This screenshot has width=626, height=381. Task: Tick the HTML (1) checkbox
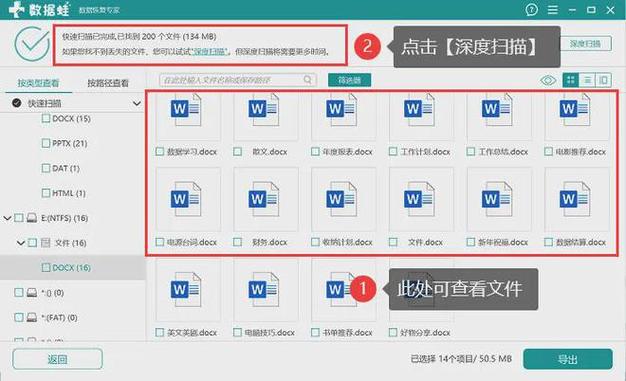[x=46, y=193]
